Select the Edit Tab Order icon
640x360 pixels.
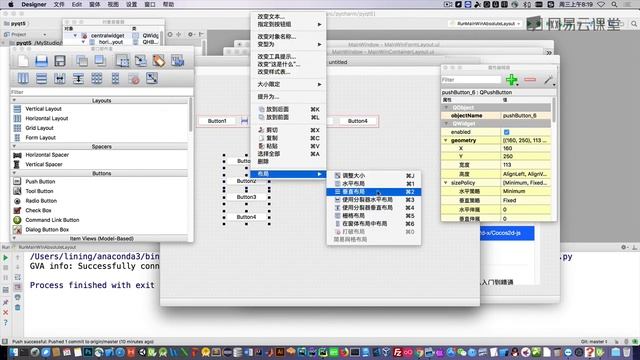click(x=177, y=61)
